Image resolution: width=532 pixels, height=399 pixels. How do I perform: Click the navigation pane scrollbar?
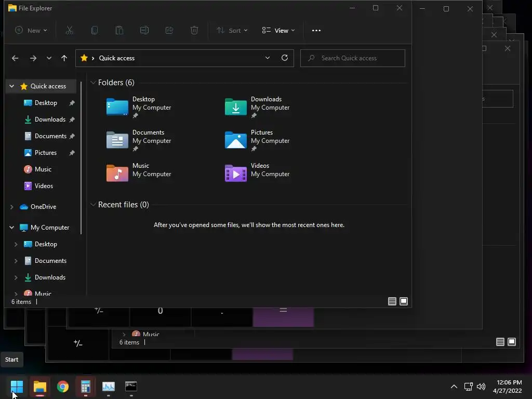pyautogui.click(x=81, y=158)
